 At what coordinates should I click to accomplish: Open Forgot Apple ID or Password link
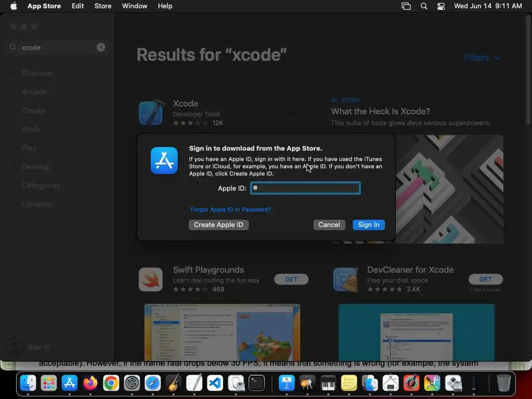231,209
